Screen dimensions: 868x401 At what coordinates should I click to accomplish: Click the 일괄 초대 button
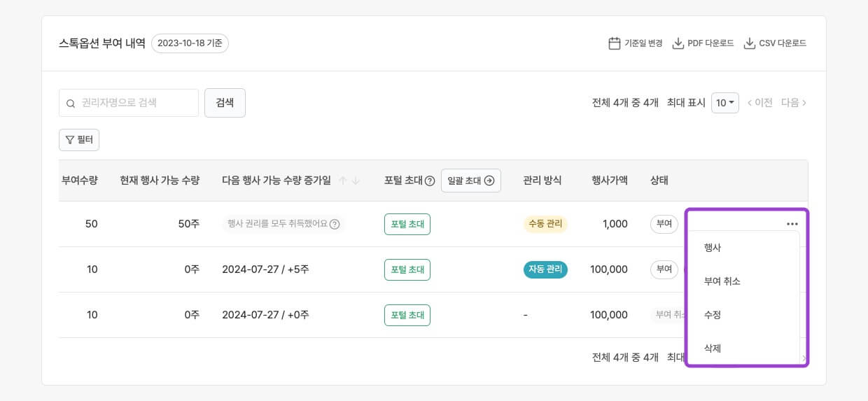[470, 181]
